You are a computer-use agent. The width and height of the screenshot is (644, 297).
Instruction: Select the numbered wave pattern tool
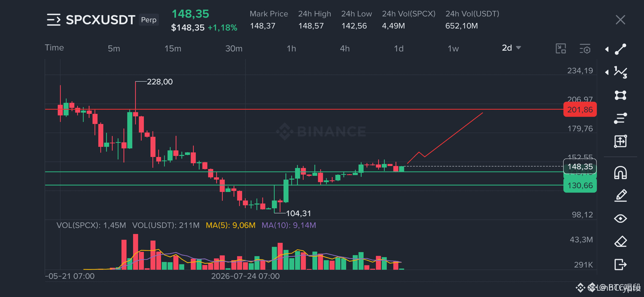620,72
